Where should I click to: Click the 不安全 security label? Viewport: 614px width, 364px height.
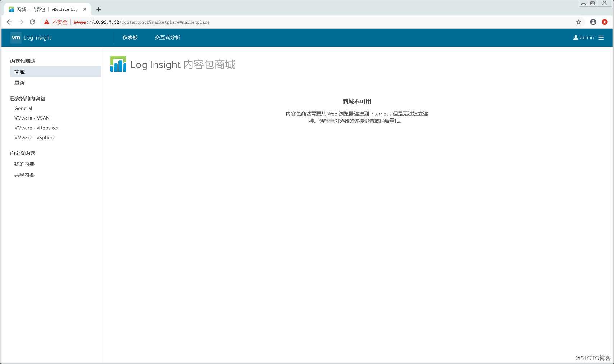tap(60, 22)
